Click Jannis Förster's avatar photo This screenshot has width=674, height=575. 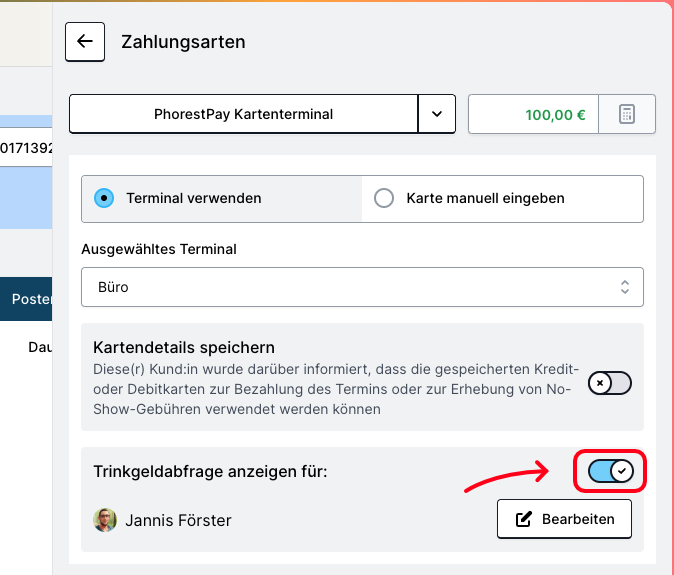click(105, 520)
